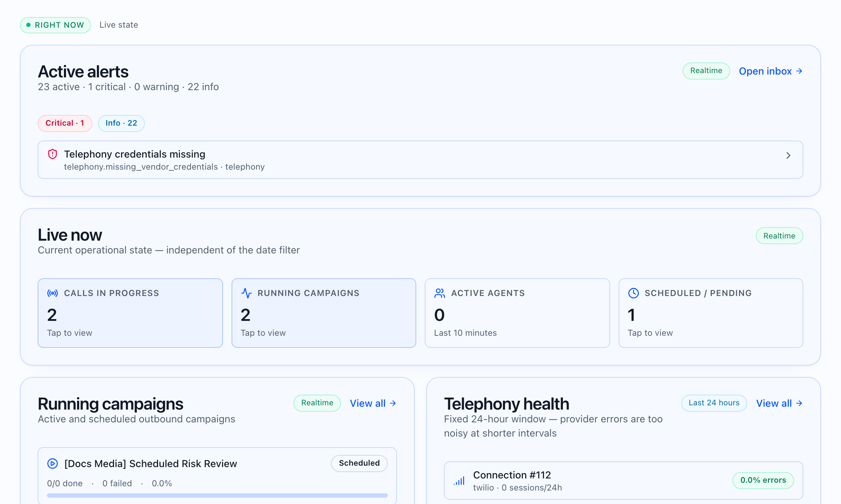
Task: Filter alerts by Info · 22 chip
Action: tap(121, 123)
